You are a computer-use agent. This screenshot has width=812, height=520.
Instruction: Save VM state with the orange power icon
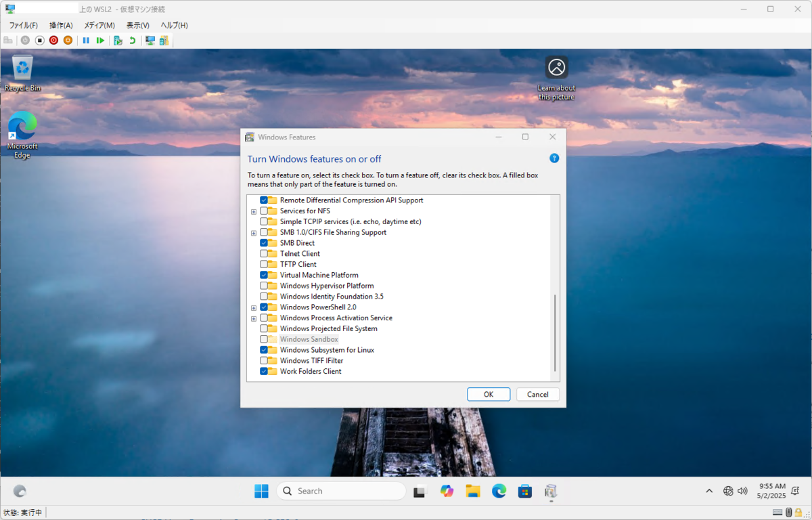pos(68,41)
